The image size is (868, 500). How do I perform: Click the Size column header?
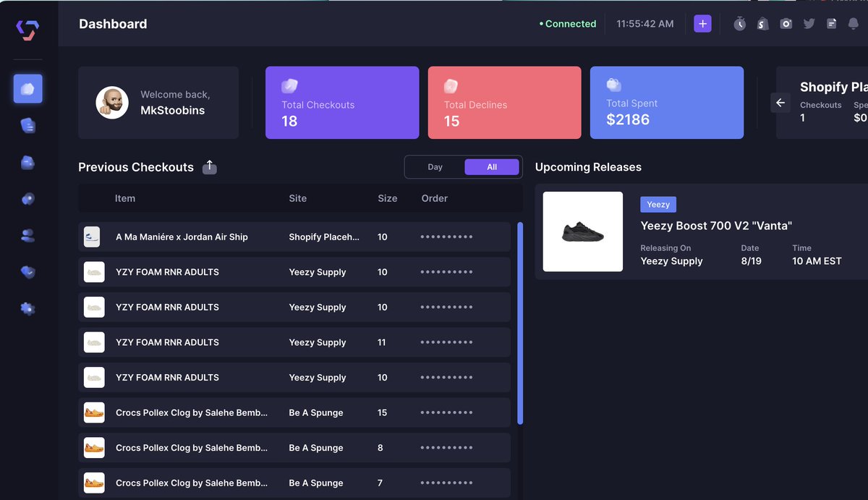coord(388,198)
